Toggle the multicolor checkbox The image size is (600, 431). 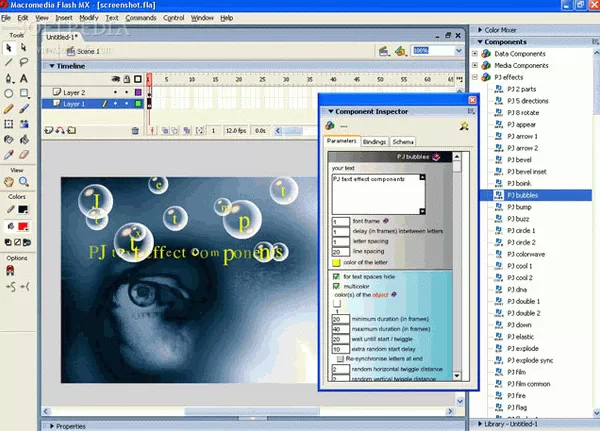coord(336,285)
